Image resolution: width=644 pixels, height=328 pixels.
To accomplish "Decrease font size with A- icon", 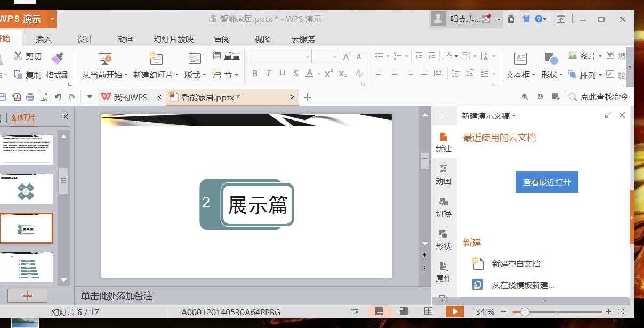I will tap(359, 56).
